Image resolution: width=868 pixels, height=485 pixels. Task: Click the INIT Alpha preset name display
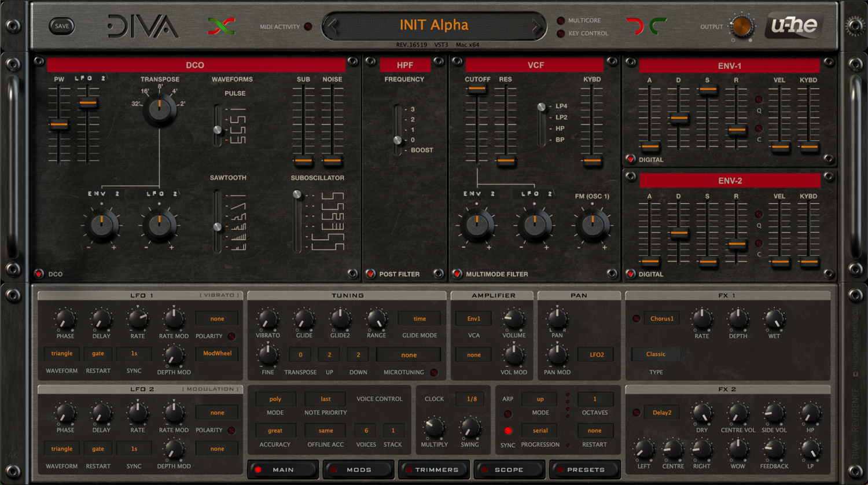[434, 25]
